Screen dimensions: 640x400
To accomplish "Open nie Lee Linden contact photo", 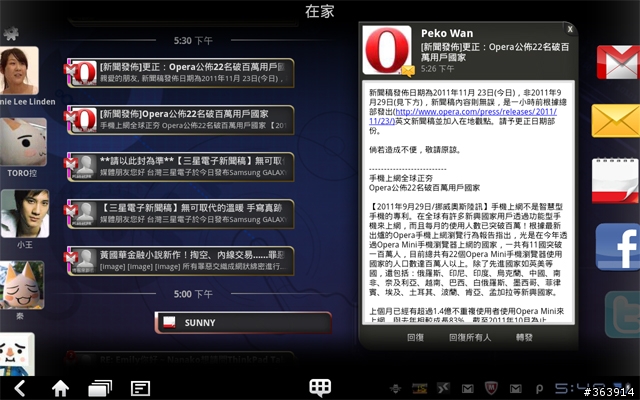I will [x=19, y=70].
